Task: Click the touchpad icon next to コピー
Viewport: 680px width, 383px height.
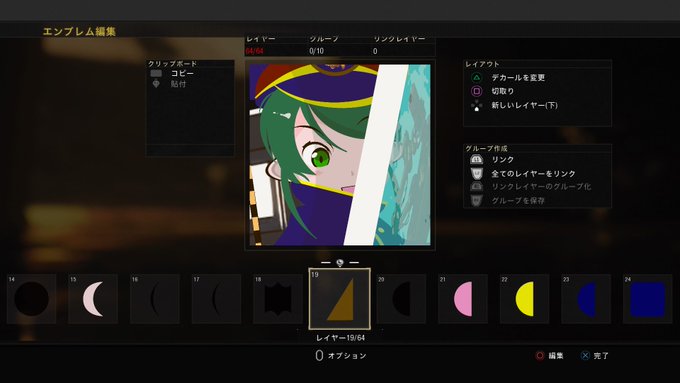Action: (156, 73)
